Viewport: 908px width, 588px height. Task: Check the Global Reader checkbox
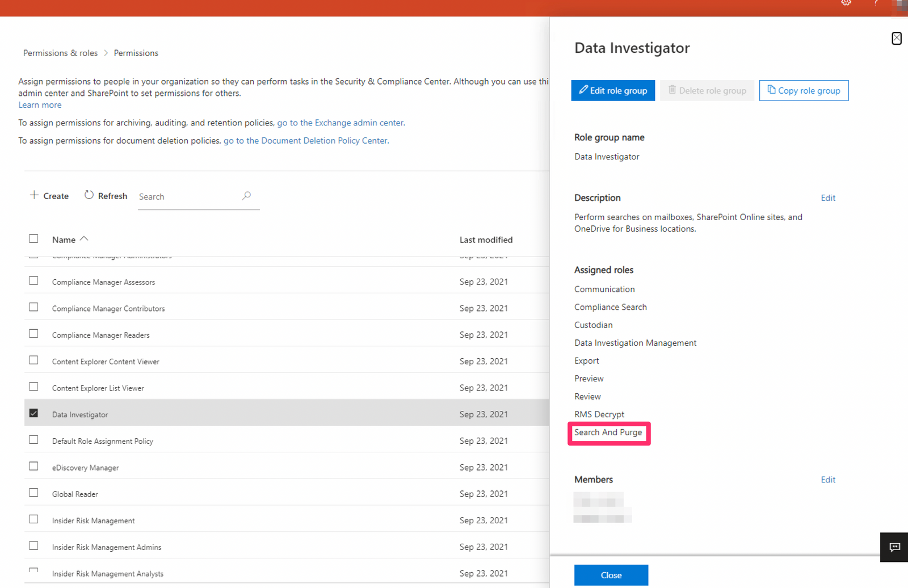click(33, 492)
